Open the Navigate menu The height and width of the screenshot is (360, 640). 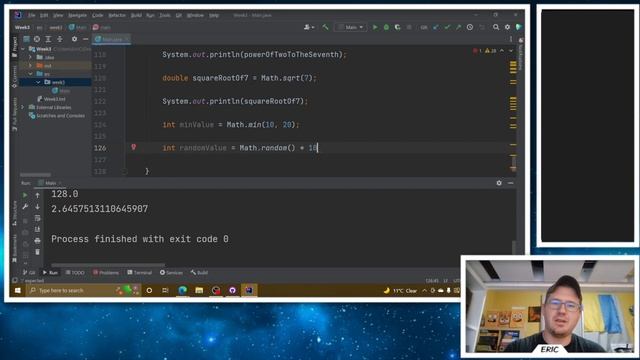77,15
